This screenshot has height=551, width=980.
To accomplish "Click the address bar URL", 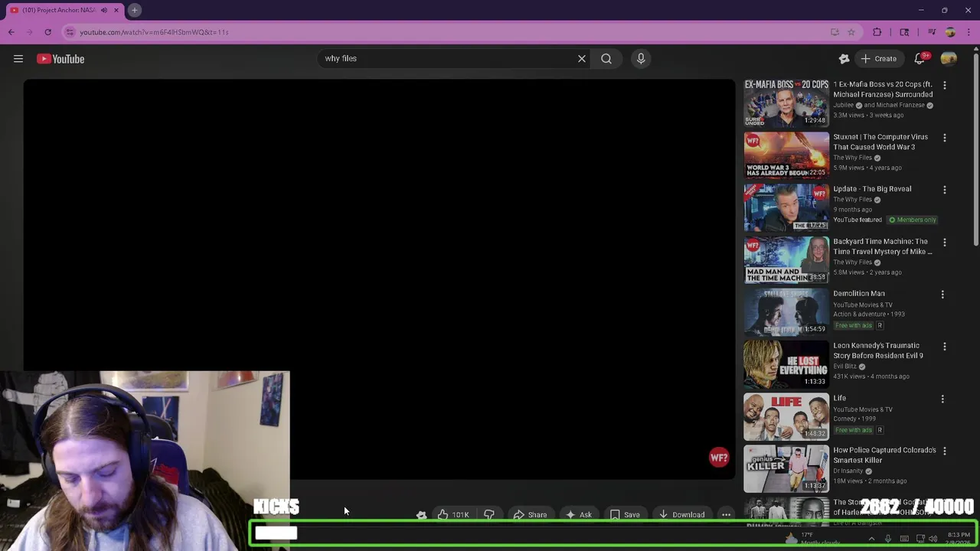I will 154,32.
